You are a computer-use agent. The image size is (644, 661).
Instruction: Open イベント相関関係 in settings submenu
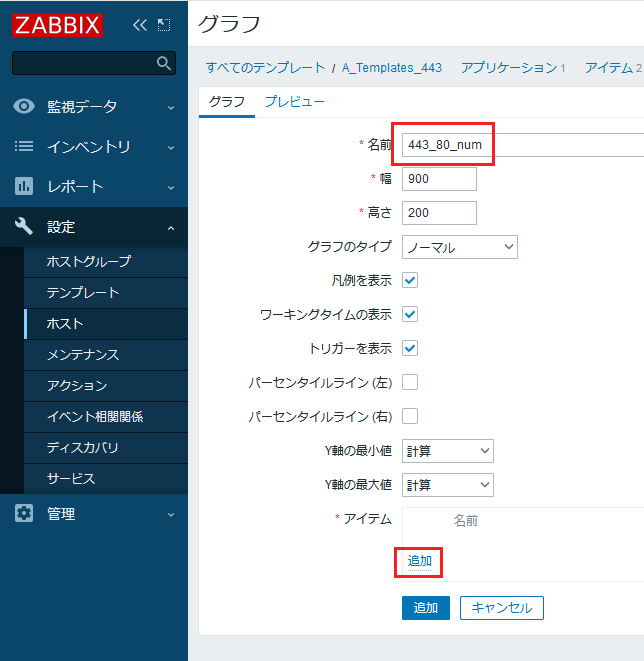coord(106,416)
